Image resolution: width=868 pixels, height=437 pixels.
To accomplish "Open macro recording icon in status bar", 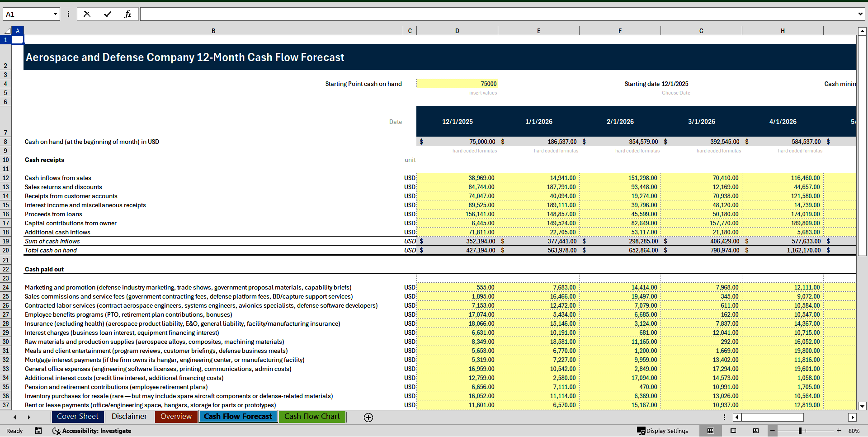I will [38, 431].
